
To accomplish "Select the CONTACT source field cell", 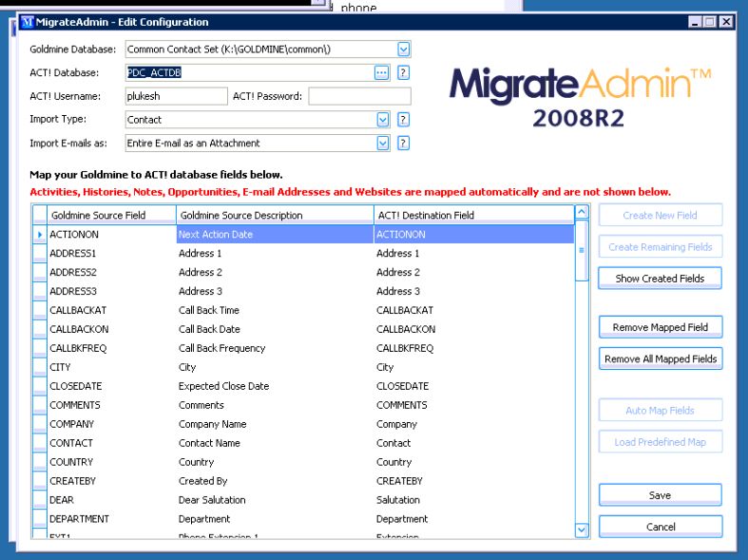I will coord(111,443).
